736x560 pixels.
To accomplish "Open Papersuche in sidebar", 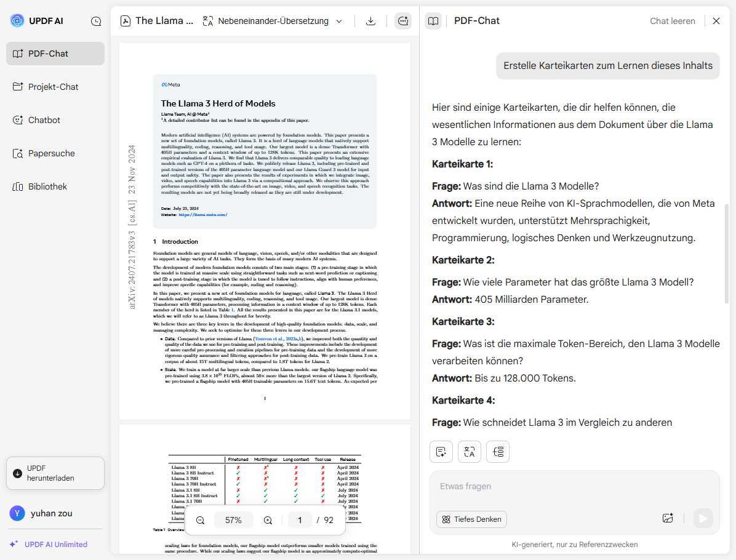I will coord(55,153).
